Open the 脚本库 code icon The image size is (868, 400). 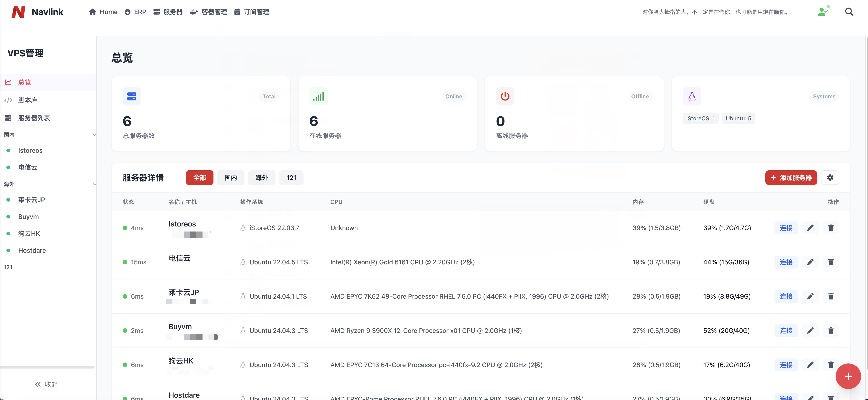pos(8,100)
